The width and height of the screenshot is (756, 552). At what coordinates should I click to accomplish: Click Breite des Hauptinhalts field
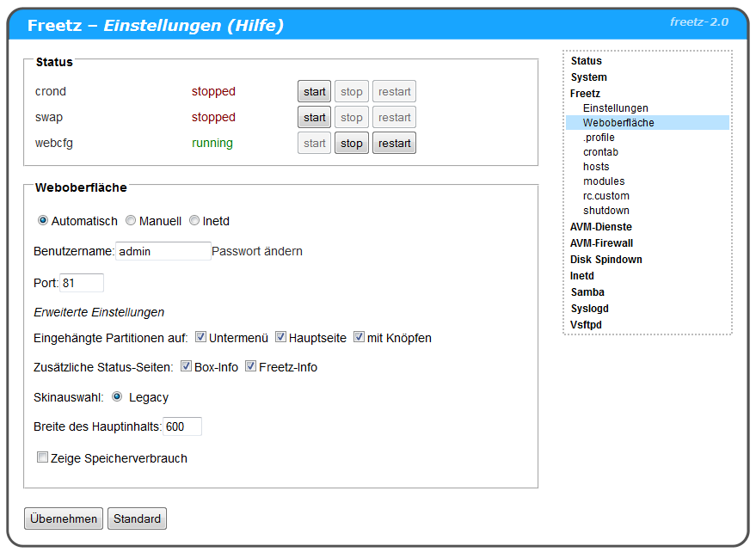[x=181, y=426]
